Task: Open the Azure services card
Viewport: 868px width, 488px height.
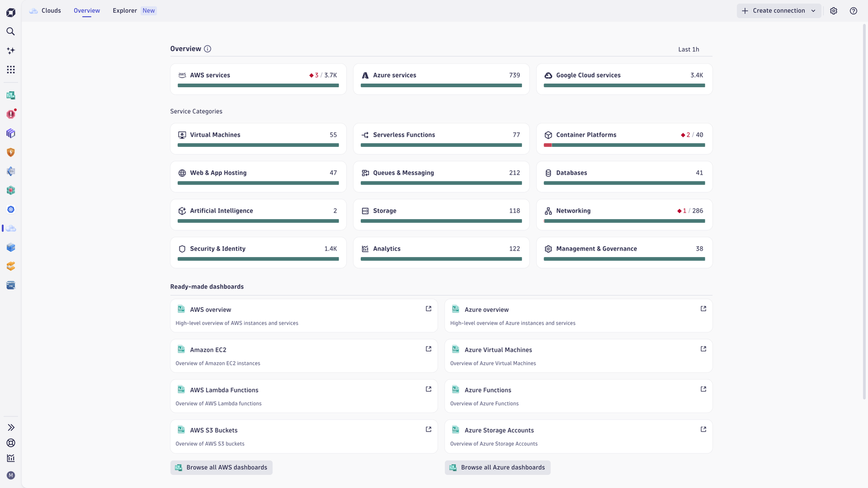Action: point(441,79)
